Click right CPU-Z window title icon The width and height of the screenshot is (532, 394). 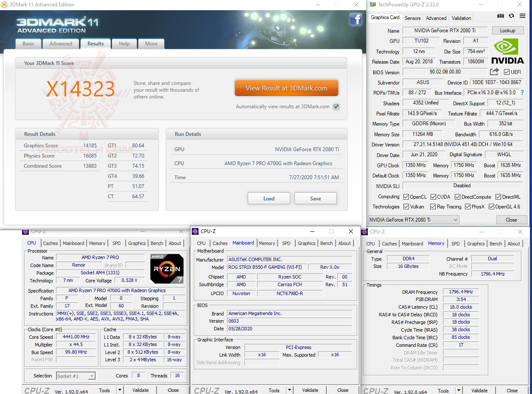[364, 231]
